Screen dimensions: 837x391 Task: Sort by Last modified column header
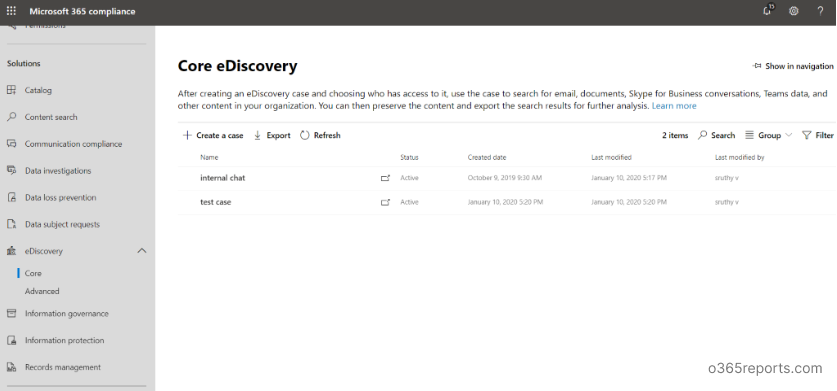611,158
